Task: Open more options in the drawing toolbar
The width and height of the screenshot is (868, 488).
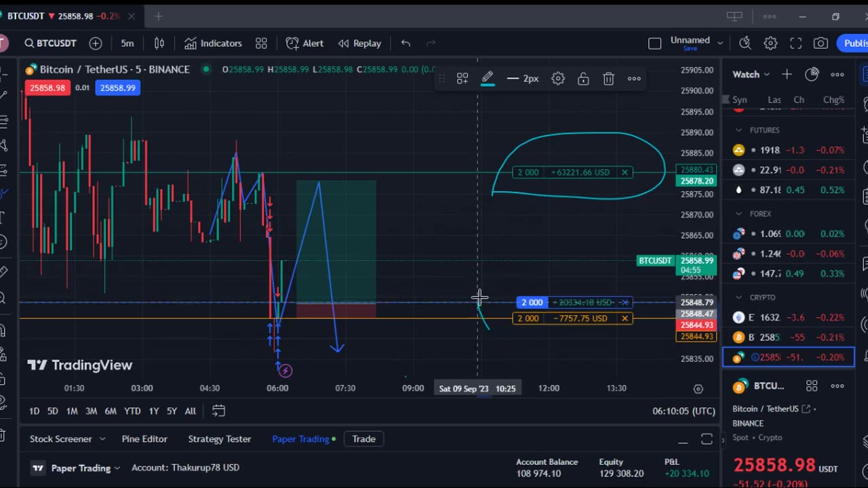Action: [634, 79]
